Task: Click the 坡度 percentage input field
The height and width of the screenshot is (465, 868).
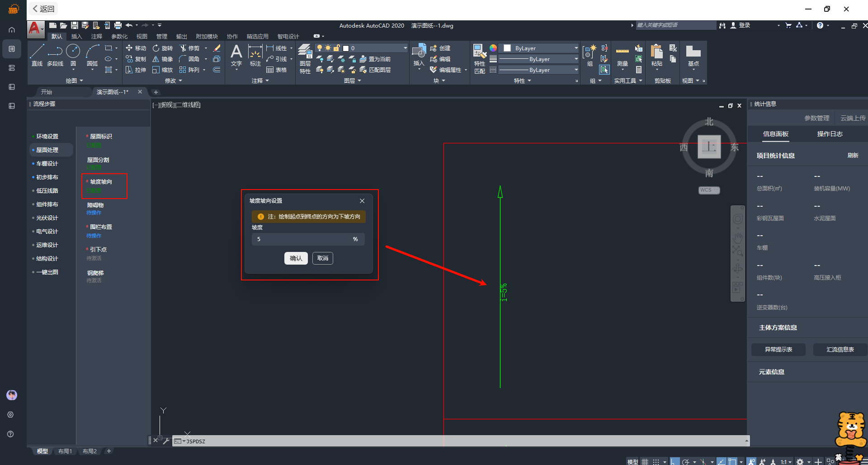Action: coord(303,239)
